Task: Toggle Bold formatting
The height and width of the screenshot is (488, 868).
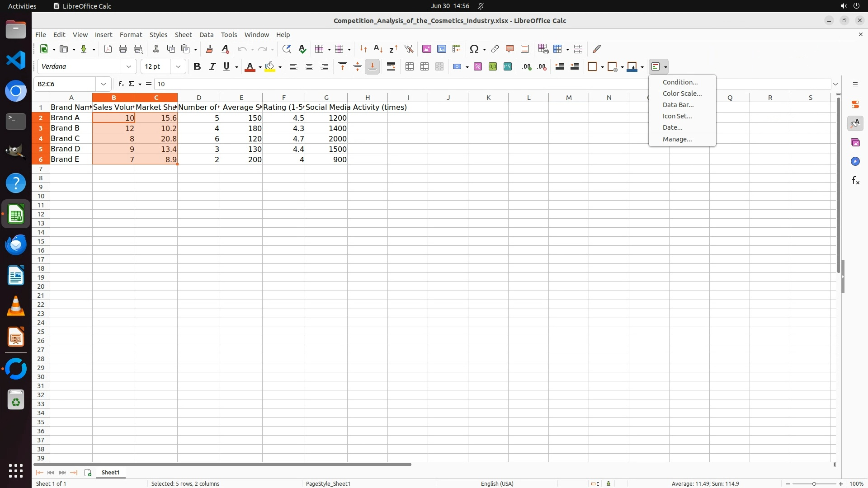Action: coord(197,67)
